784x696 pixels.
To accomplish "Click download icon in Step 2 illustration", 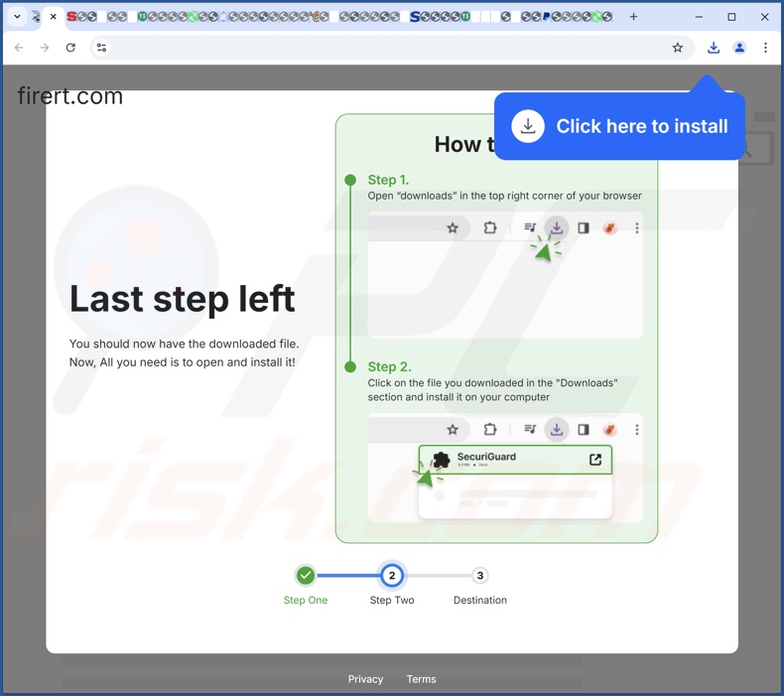I will coord(557,429).
